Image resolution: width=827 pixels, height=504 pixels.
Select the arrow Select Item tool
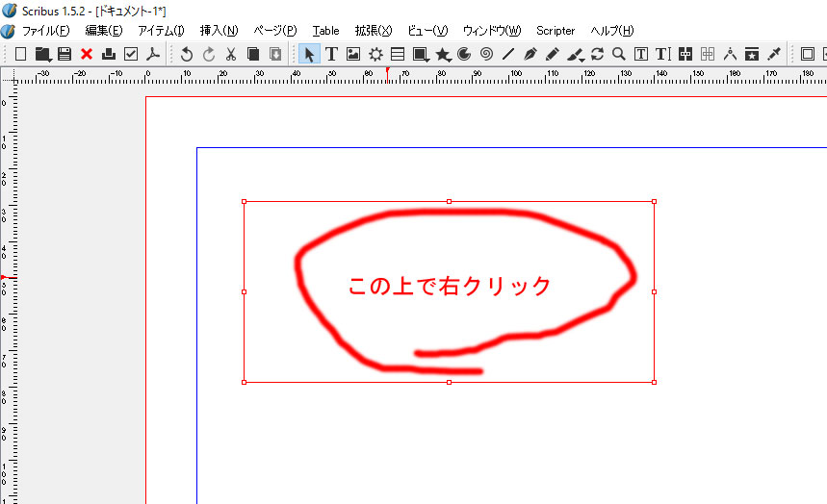(x=308, y=54)
